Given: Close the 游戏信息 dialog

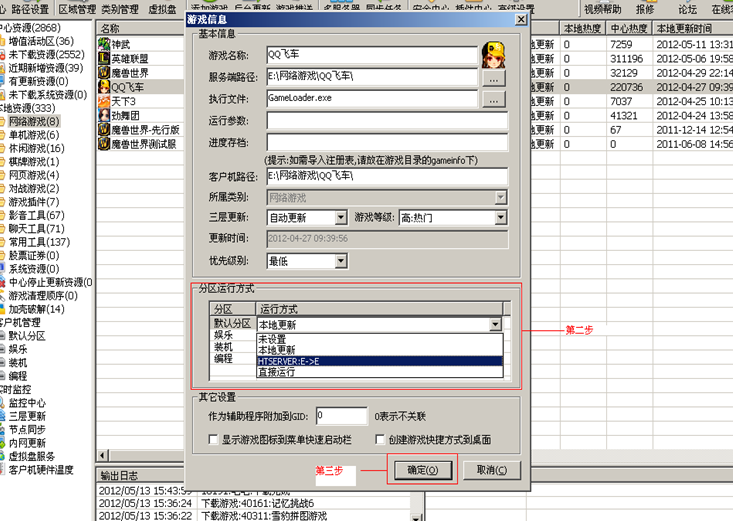Looking at the screenshot, I should (521, 19).
